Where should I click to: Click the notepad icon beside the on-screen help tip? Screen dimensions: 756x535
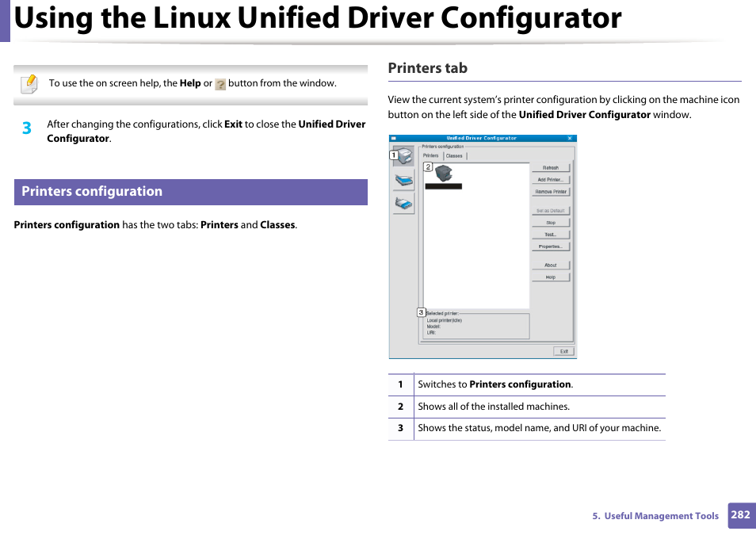click(x=29, y=83)
